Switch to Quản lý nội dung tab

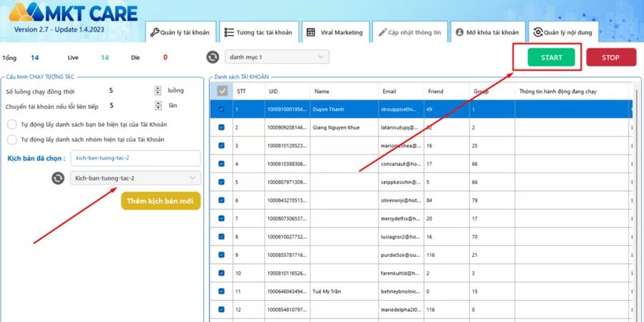point(563,32)
